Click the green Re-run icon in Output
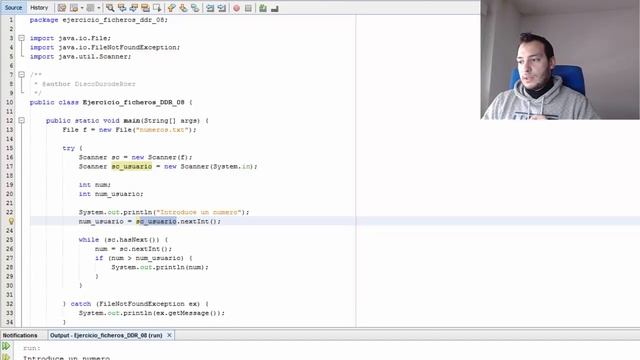 pyautogui.click(x=6, y=347)
